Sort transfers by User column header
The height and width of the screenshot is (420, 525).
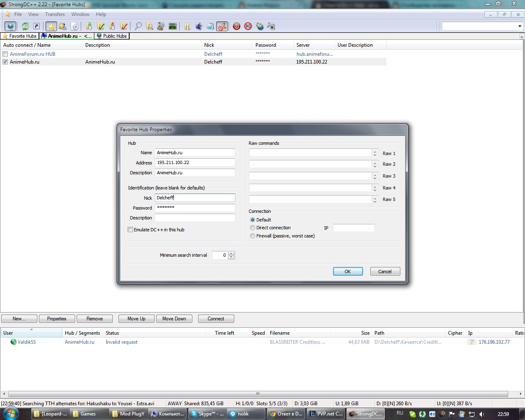point(31,333)
